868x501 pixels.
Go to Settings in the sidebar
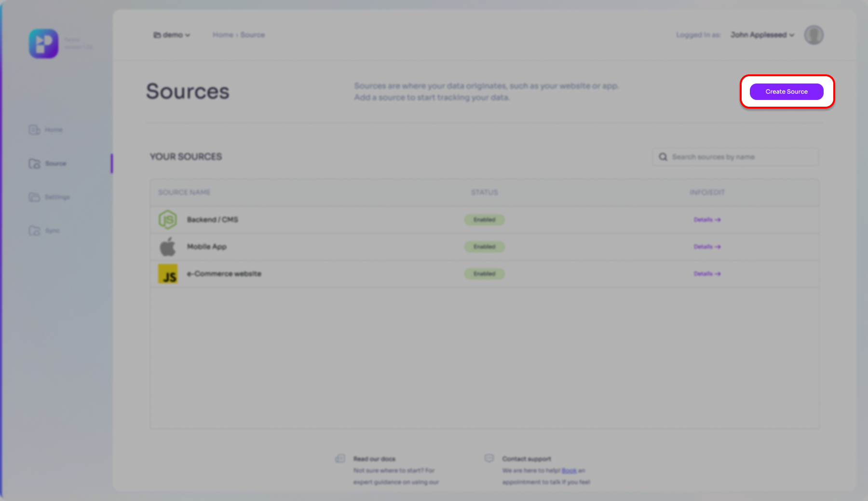[50, 197]
